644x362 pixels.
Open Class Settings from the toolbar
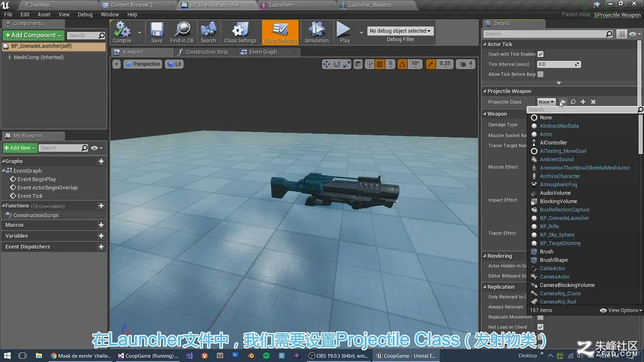coord(240,33)
